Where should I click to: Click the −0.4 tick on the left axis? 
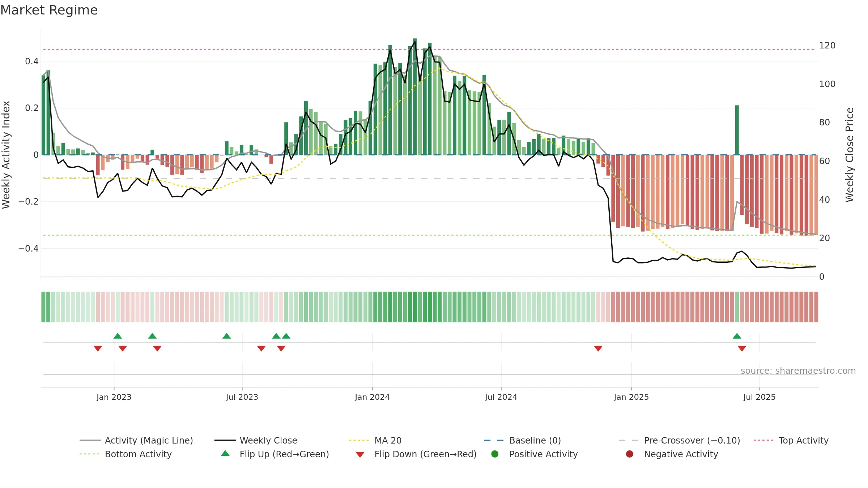click(28, 248)
